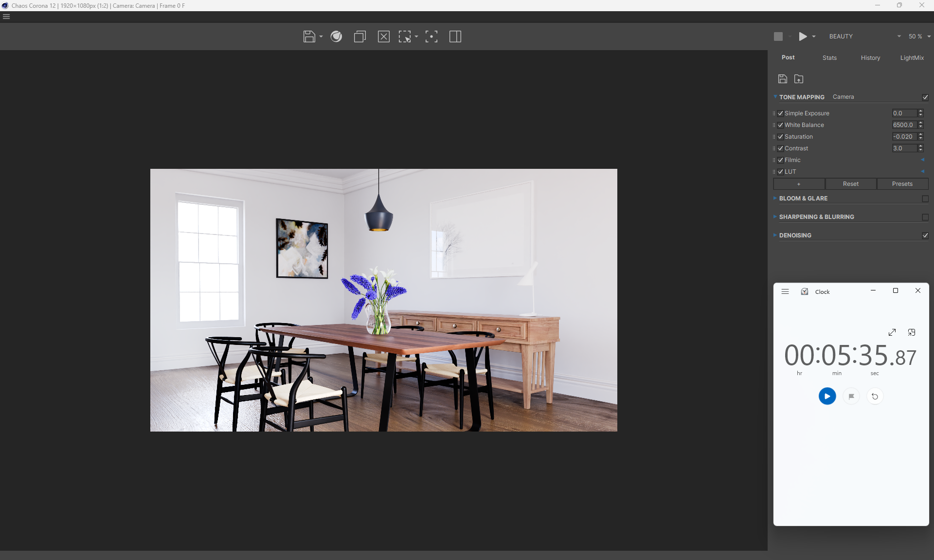
Task: Select the render region tool
Action: tap(405, 36)
